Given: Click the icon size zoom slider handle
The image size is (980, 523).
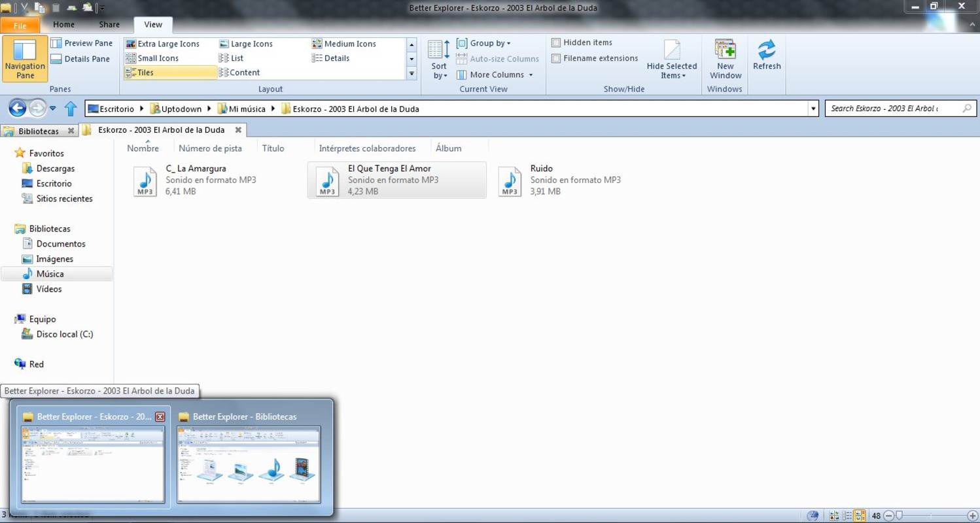Looking at the screenshot, I should tap(900, 516).
